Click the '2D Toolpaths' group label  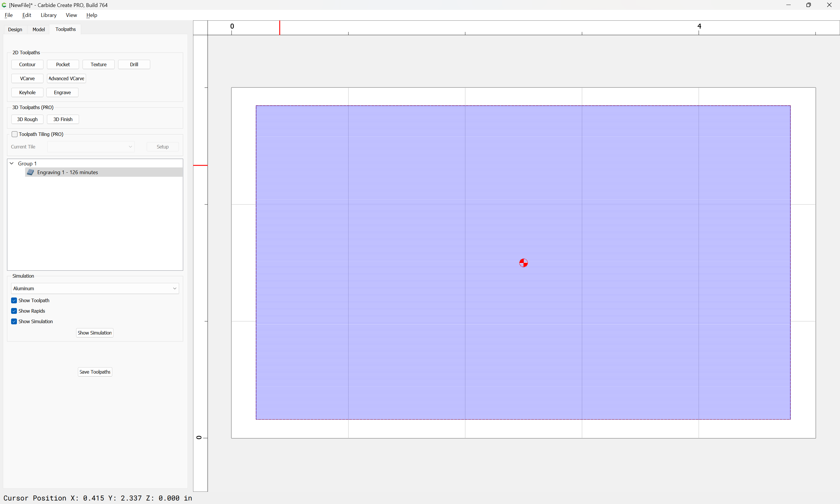[x=26, y=52]
